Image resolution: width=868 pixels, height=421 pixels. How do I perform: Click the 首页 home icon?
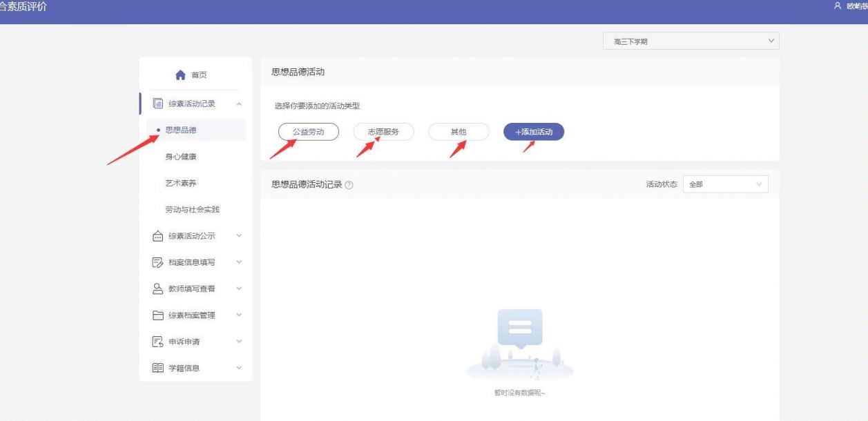[179, 74]
